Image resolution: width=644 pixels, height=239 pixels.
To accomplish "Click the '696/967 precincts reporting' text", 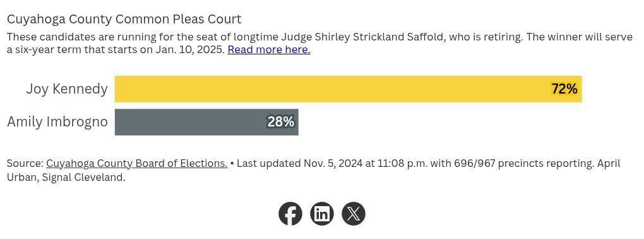I will point(523,164).
